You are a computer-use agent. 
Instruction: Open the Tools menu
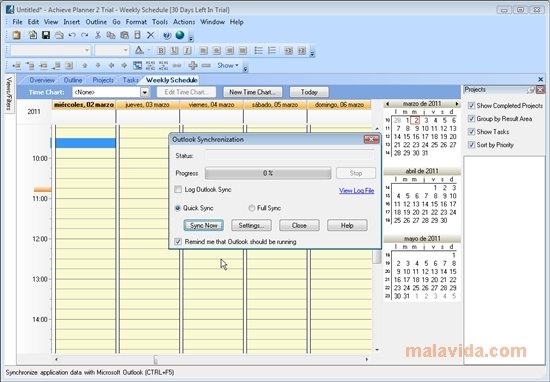click(160, 22)
